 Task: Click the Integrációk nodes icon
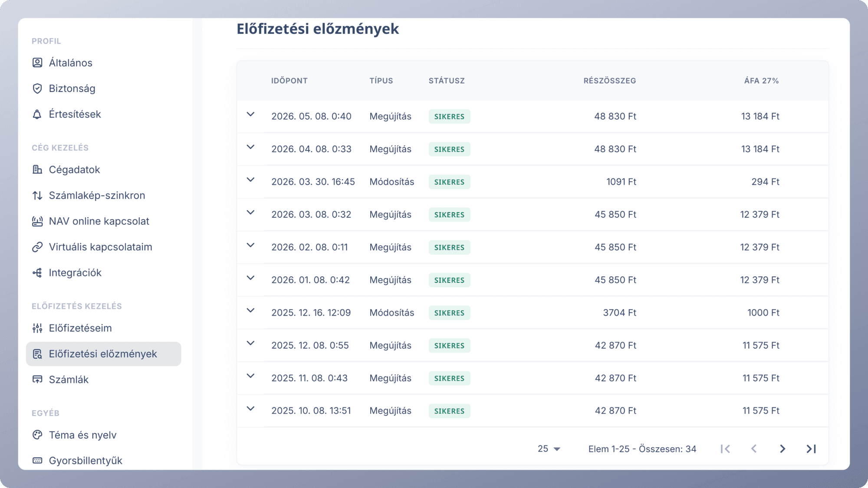(x=37, y=273)
